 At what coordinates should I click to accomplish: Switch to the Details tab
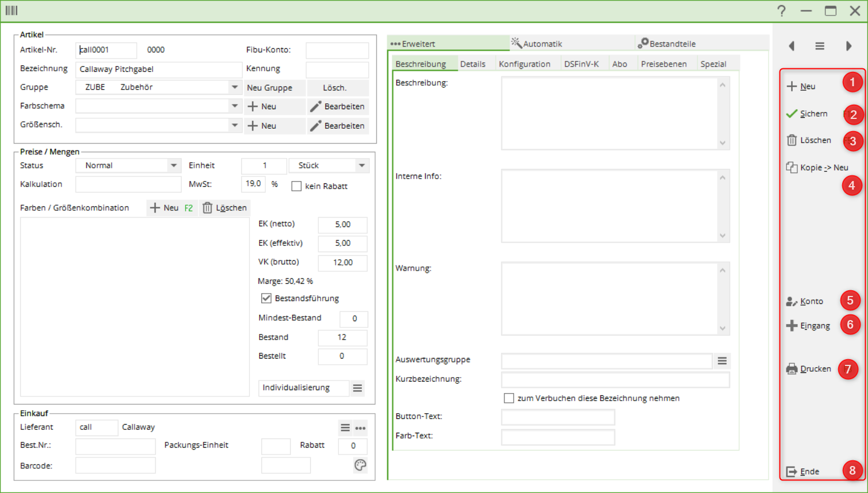(x=472, y=64)
